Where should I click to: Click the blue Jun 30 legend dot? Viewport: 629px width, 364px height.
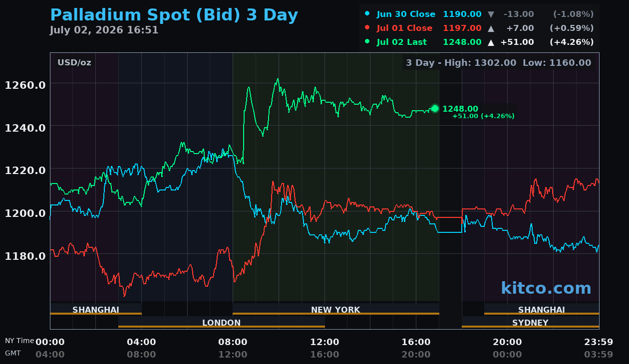point(367,14)
